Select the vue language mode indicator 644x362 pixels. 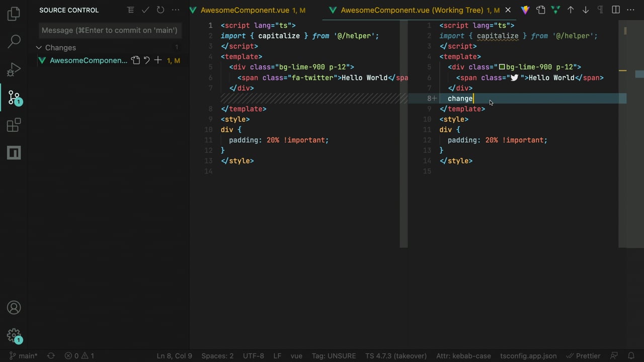tap(296, 356)
